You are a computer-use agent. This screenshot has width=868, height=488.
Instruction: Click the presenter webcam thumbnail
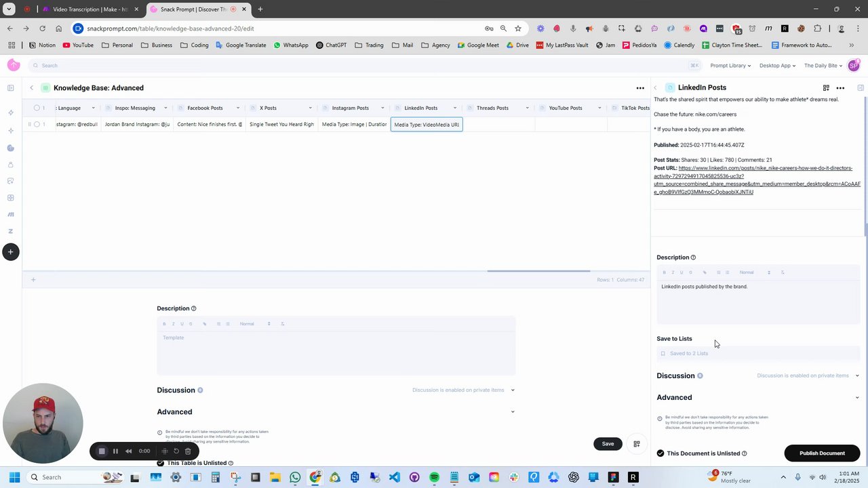tap(43, 424)
